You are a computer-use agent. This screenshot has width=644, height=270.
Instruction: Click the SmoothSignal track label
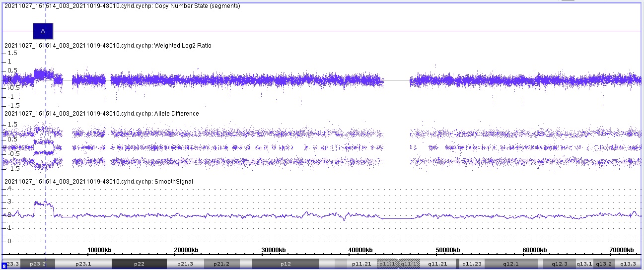click(x=99, y=182)
